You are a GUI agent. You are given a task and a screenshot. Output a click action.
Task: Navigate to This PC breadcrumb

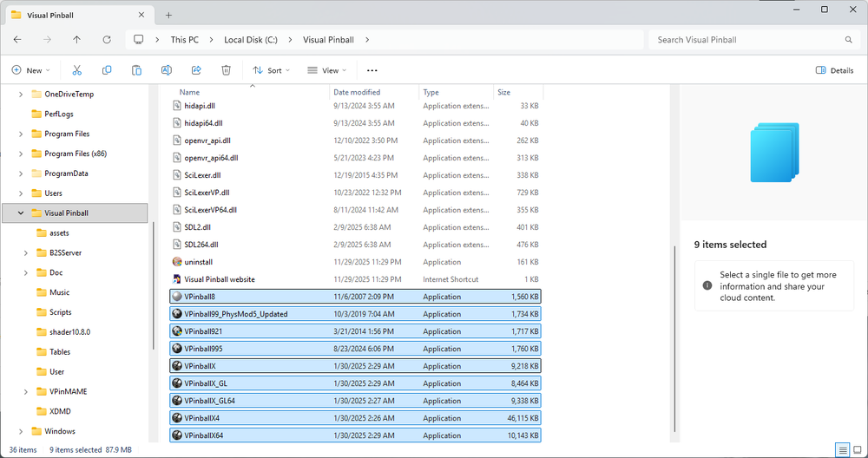tap(184, 40)
